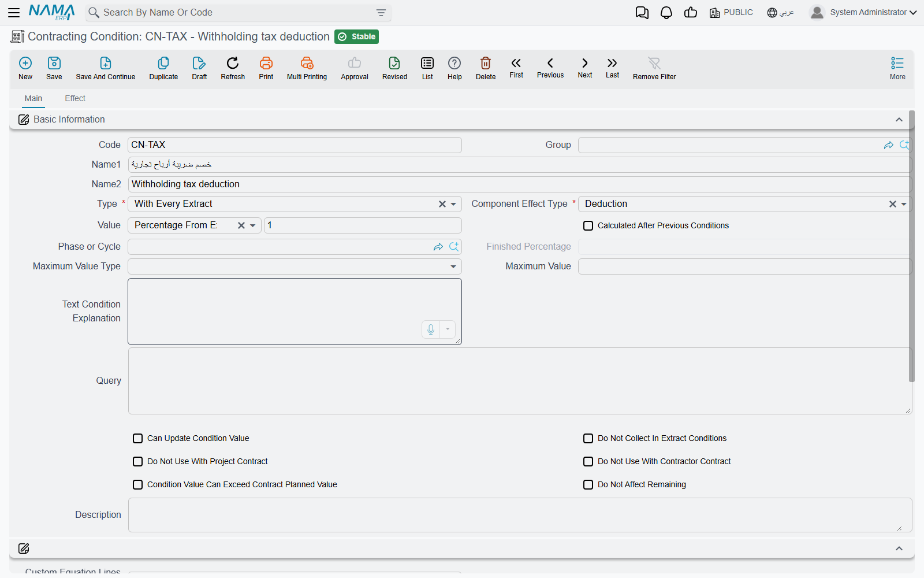
Task: Click the Maximum Value field
Action: 745,266
